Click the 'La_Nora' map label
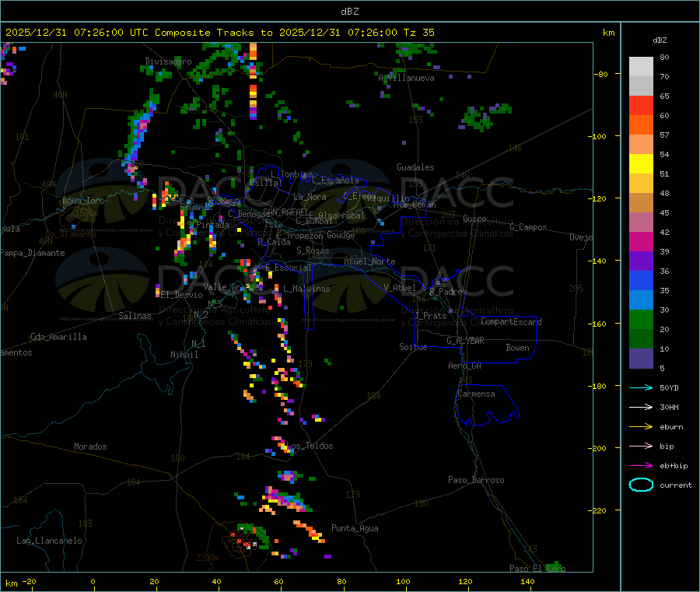 coord(310,197)
